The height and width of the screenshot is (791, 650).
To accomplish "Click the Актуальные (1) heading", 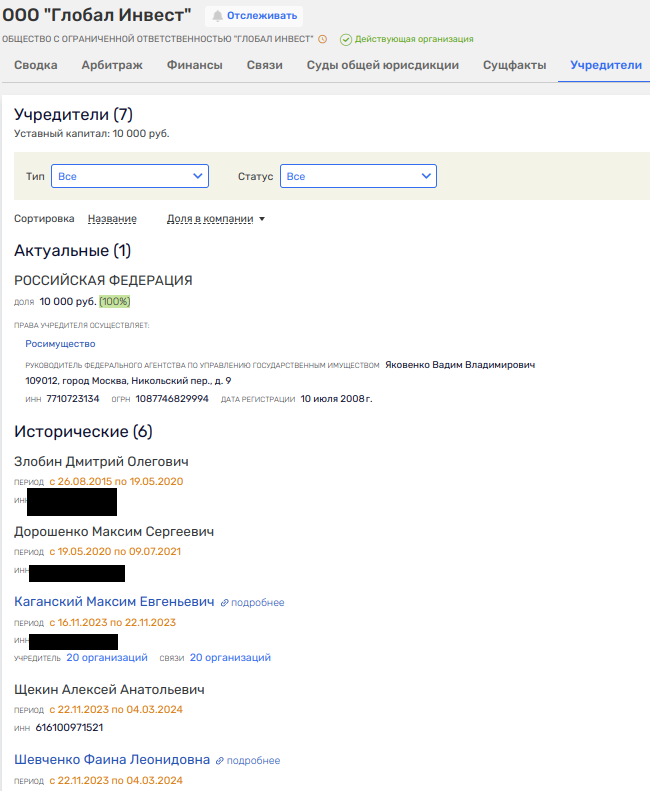I will [73, 251].
